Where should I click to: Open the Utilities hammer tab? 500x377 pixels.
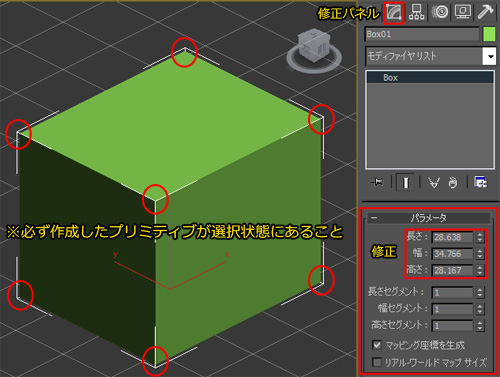pyautogui.click(x=485, y=12)
